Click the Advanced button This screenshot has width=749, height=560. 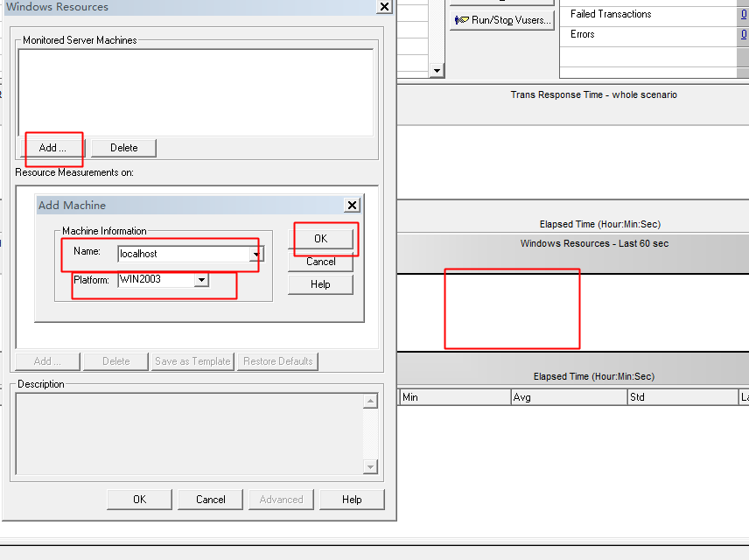pos(281,500)
